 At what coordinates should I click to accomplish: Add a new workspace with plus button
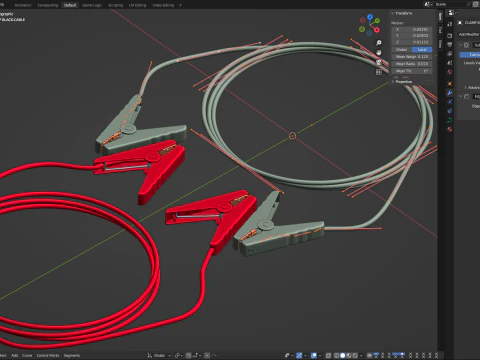(180, 5)
